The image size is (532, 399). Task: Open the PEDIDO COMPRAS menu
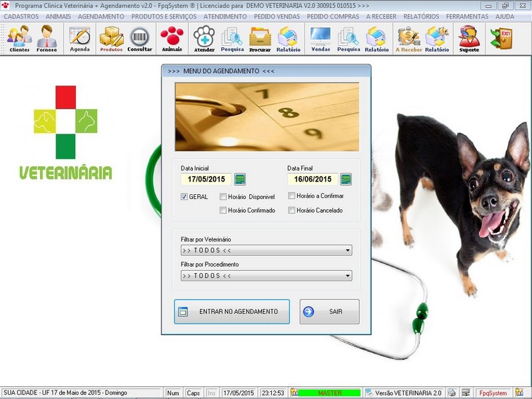pyautogui.click(x=333, y=16)
